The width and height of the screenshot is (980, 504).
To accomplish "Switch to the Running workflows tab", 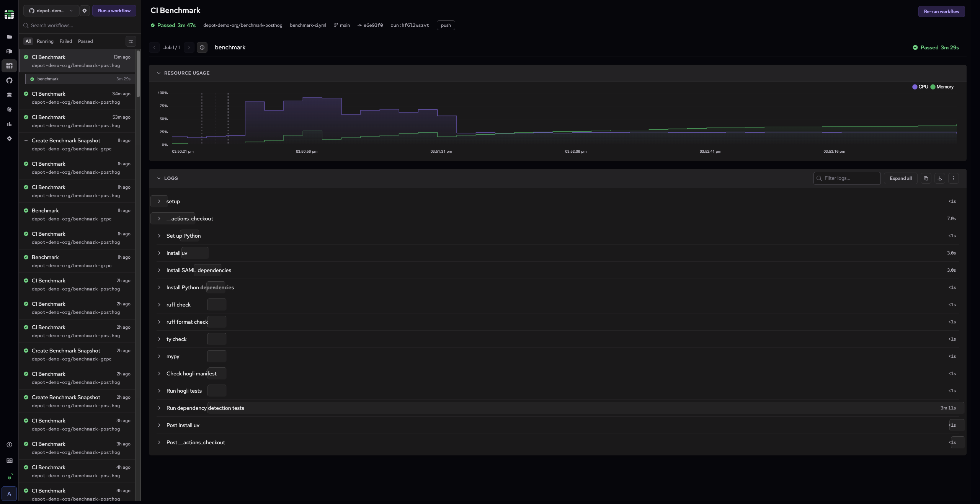I will coord(45,41).
